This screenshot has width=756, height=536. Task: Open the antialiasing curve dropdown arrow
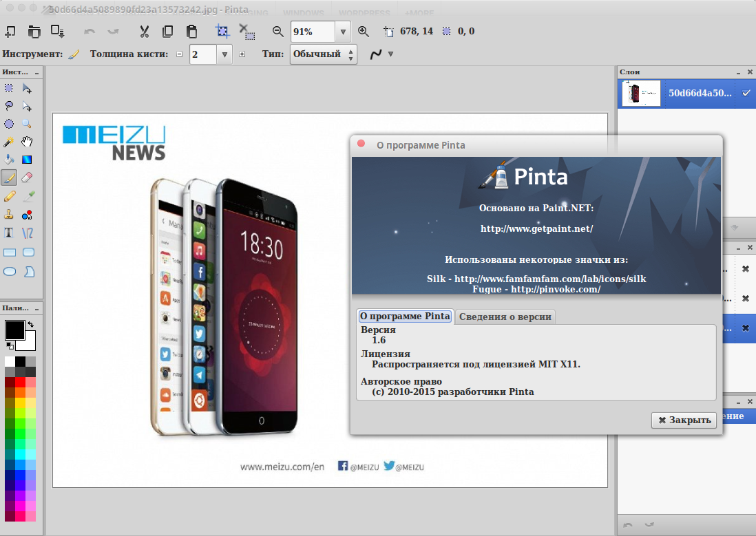(390, 54)
